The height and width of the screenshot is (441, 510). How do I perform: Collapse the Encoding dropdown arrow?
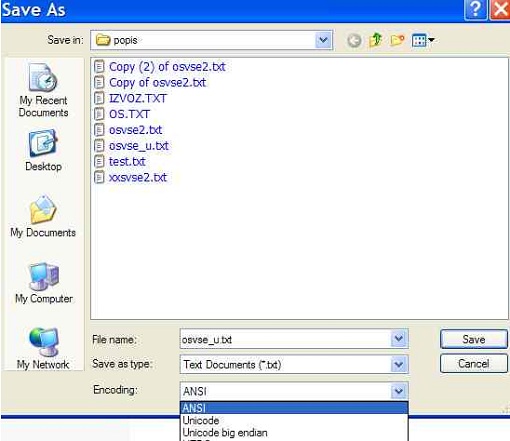point(399,391)
